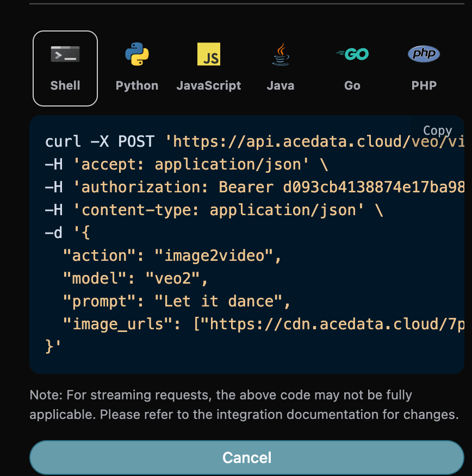Click the api.acedata.cloud URL text
The width and height of the screenshot is (472, 476).
[x=305, y=141]
